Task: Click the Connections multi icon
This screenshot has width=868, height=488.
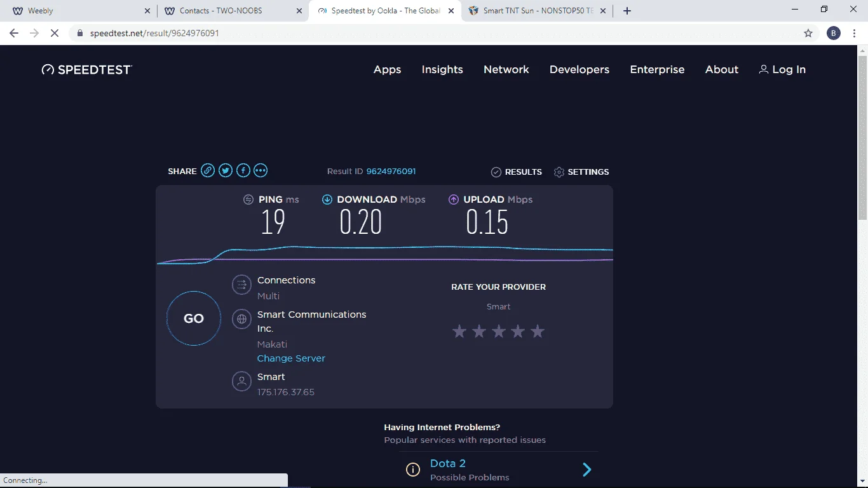Action: (x=241, y=285)
